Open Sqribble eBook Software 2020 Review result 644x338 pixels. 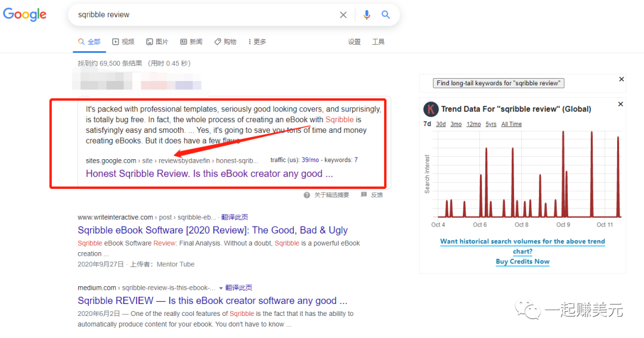click(x=213, y=230)
